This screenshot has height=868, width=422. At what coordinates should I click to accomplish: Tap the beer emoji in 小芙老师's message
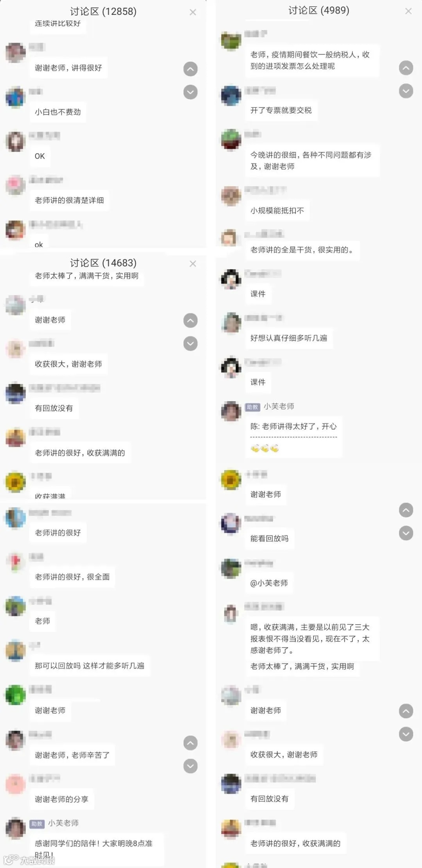coord(265,448)
